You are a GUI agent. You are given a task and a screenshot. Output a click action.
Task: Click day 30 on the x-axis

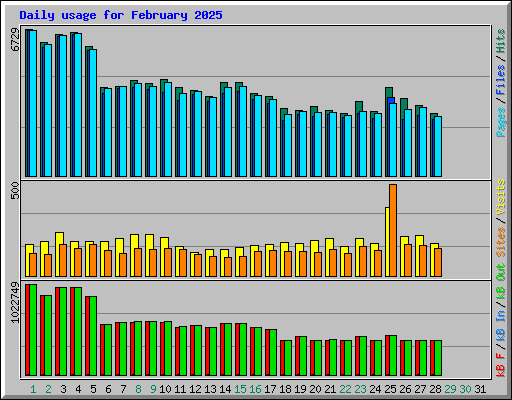tap(465, 389)
